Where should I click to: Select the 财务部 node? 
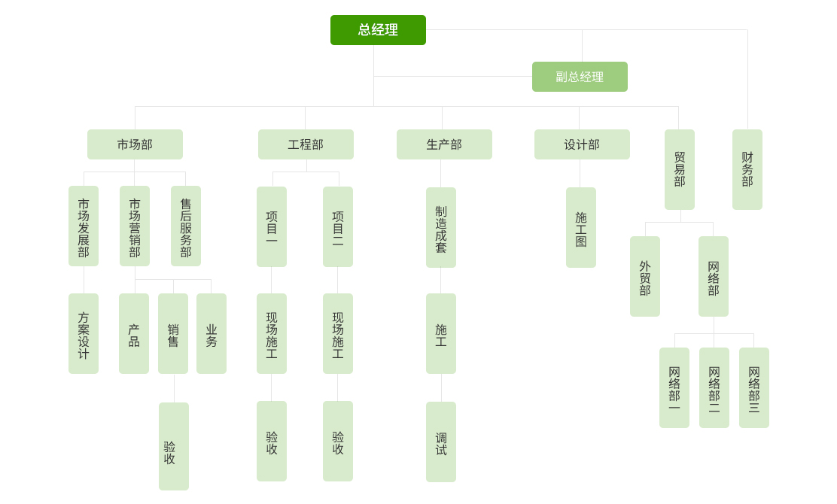pyautogui.click(x=747, y=169)
